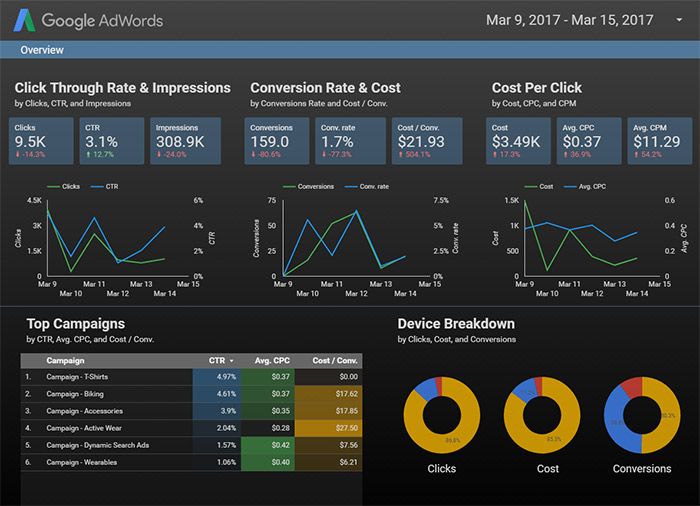Click the orange $27.50 Cost / Conv. cell
This screenshot has height=506, width=700.
331,428
